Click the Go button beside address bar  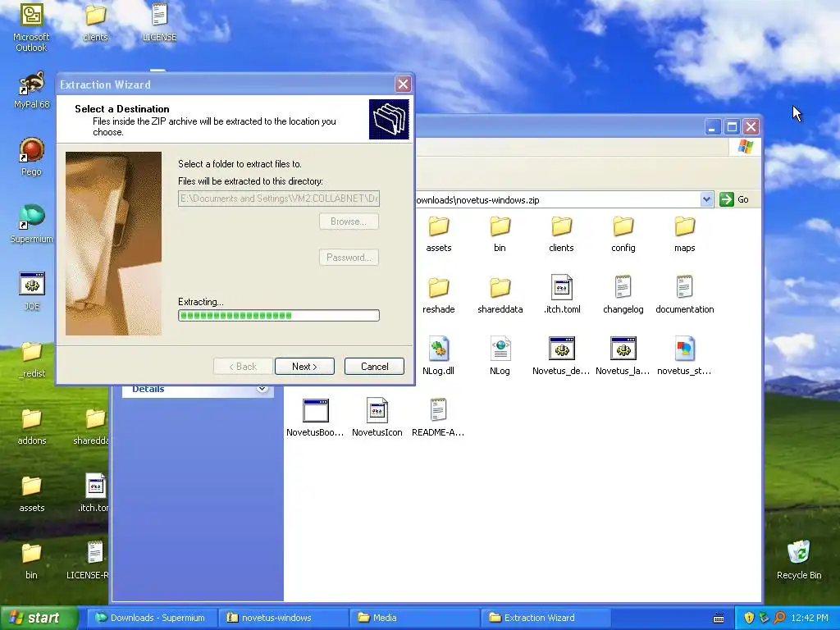pyautogui.click(x=734, y=199)
